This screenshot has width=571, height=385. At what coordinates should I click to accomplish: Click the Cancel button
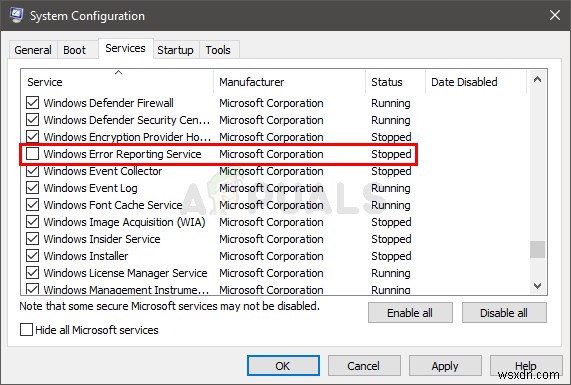coord(364,366)
